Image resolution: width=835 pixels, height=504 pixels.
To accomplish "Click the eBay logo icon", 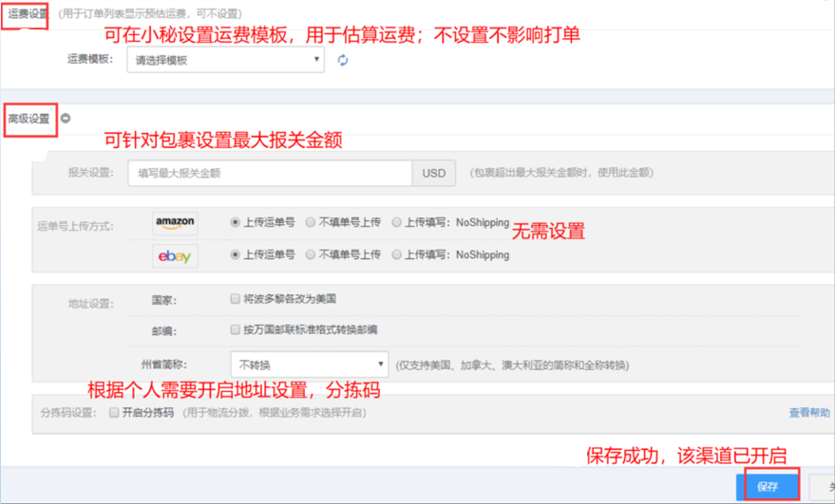I will point(175,255).
